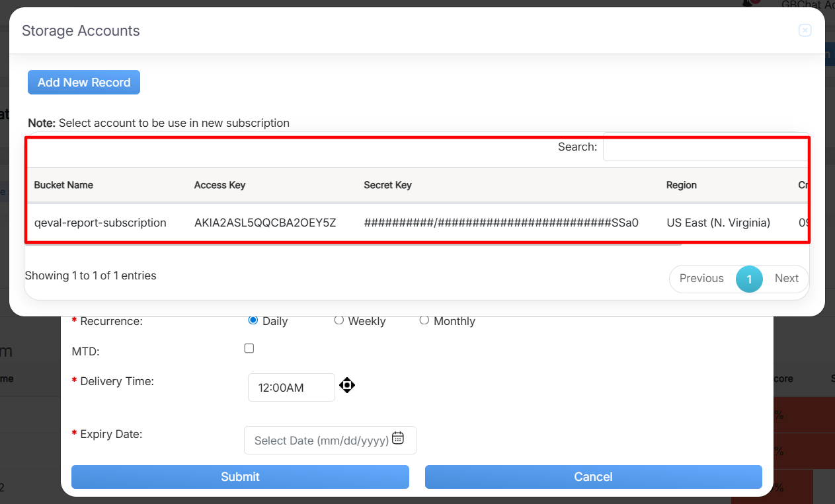Viewport: 835px width, 504px height.
Task: Open the calendar icon in Expiry Date
Action: [398, 438]
